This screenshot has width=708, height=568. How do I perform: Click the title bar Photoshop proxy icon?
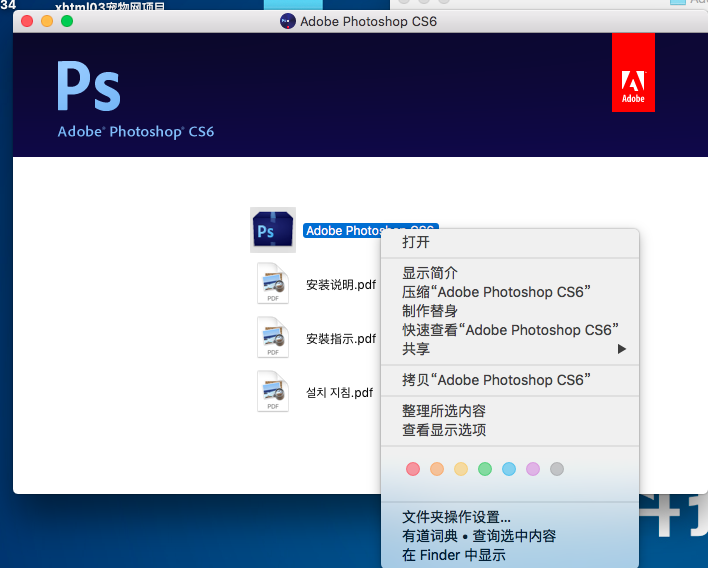pos(288,21)
